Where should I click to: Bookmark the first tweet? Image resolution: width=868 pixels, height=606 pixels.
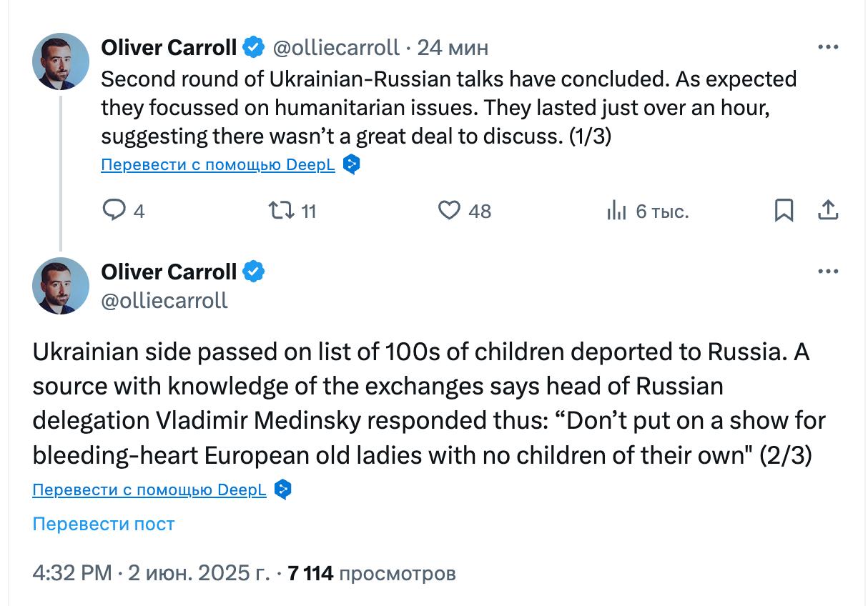coord(784,211)
